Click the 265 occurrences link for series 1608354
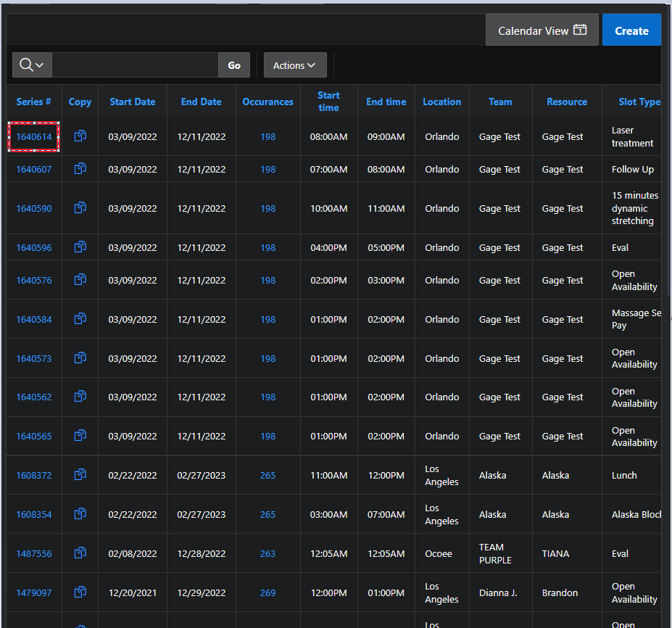Screen dimensions: 672x628 pos(267,514)
